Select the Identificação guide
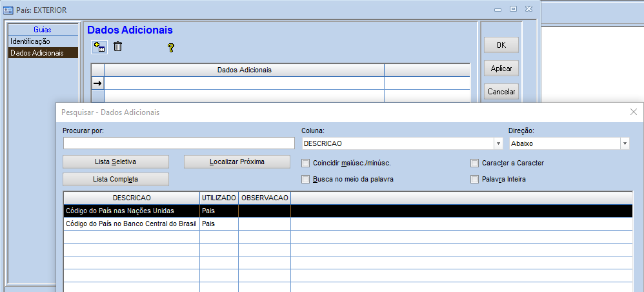The image size is (644, 292). coord(30,41)
